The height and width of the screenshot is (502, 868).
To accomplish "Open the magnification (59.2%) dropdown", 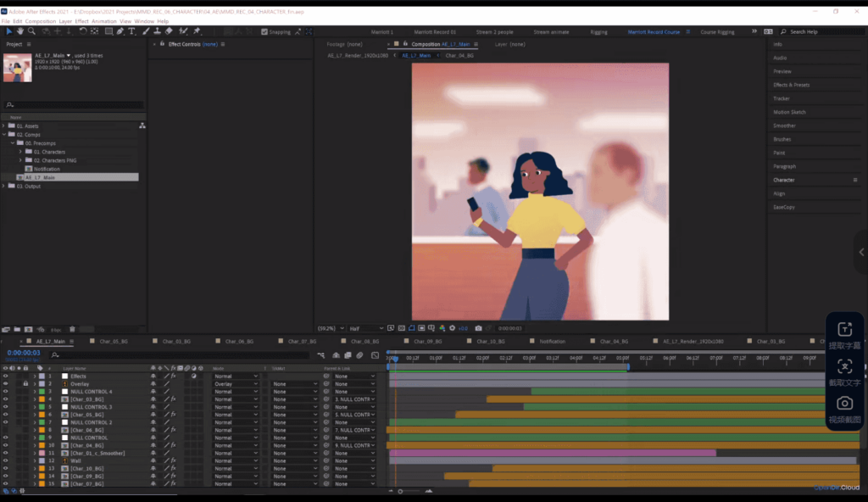I will click(331, 328).
